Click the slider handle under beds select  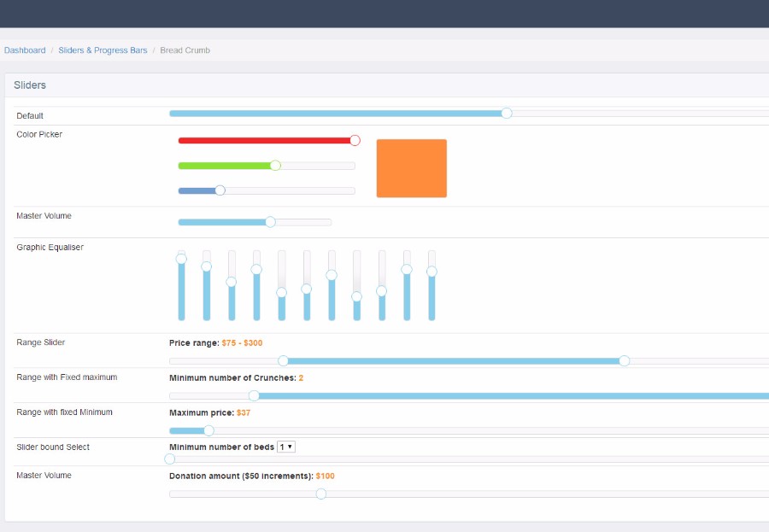click(x=170, y=459)
